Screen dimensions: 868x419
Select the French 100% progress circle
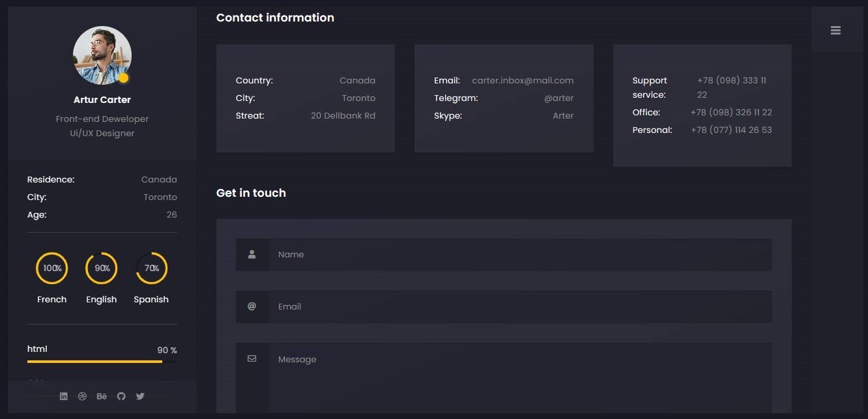pos(52,268)
